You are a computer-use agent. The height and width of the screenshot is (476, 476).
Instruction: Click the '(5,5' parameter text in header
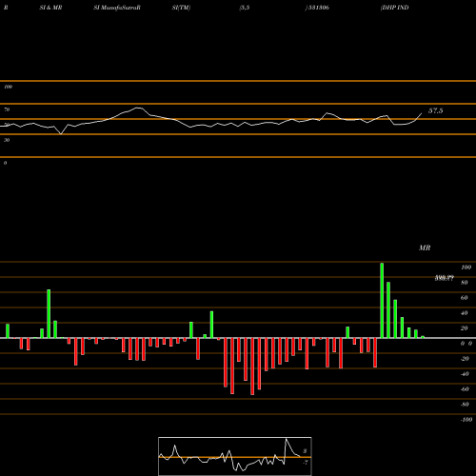click(245, 8)
